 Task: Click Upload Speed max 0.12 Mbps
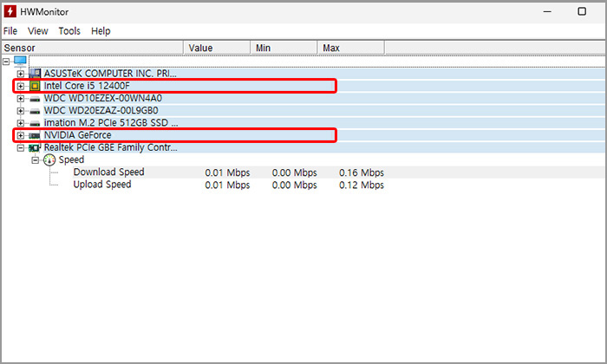tap(362, 185)
